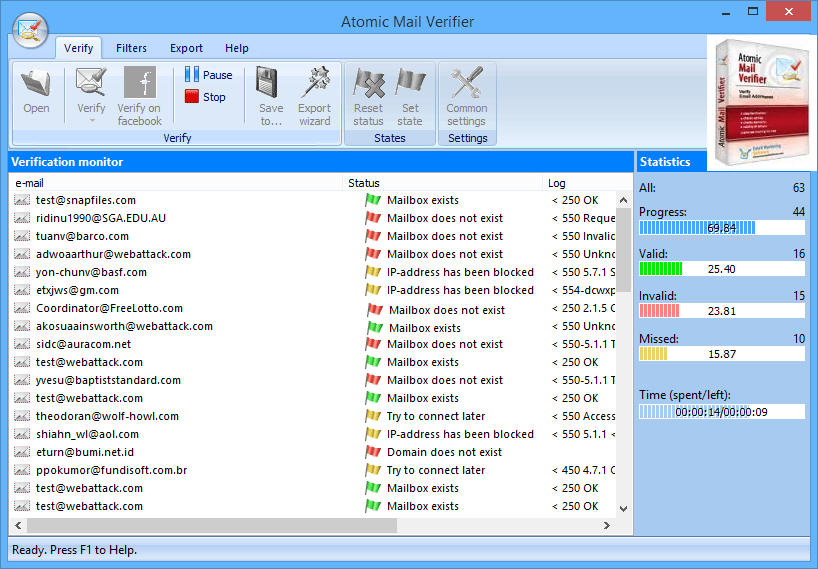818x569 pixels.
Task: Click the Valid green bar at 25.40
Action: [721, 269]
